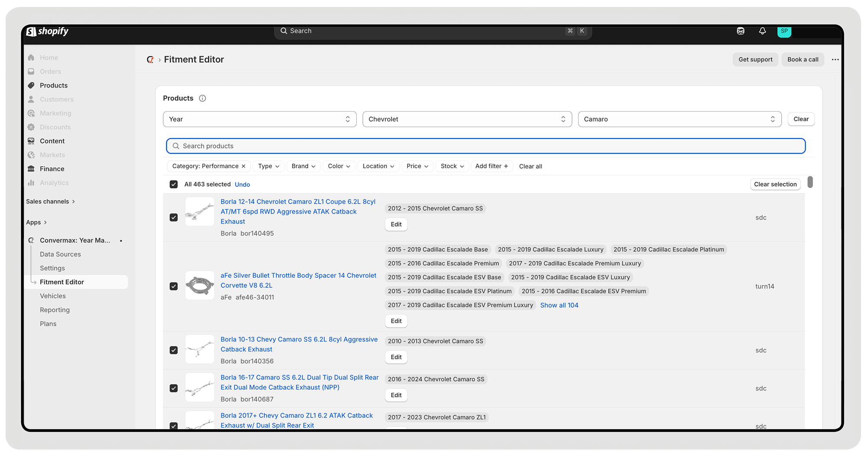Click the Analytics bar chart icon

click(31, 182)
